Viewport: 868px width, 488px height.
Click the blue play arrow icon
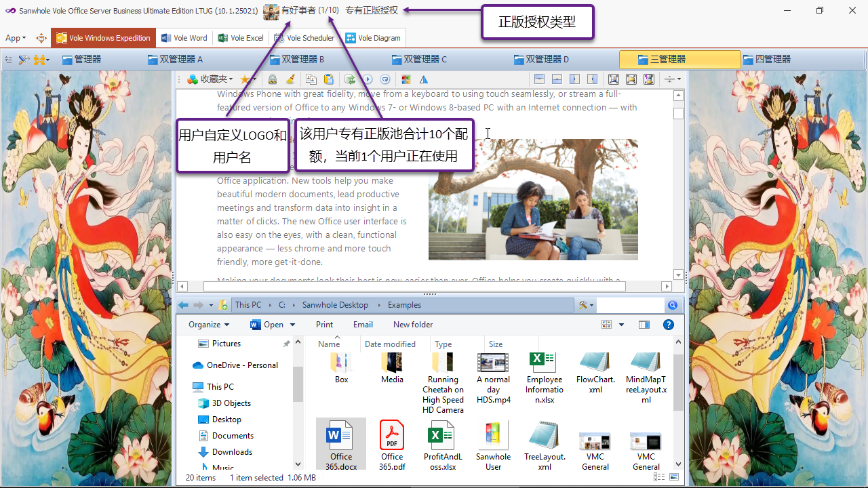pyautogui.click(x=368, y=79)
